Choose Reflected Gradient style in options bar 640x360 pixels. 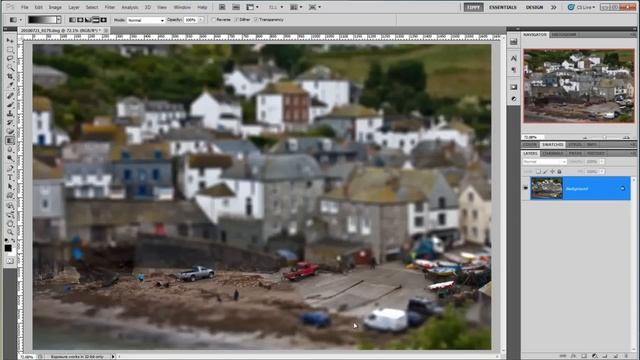point(96,20)
